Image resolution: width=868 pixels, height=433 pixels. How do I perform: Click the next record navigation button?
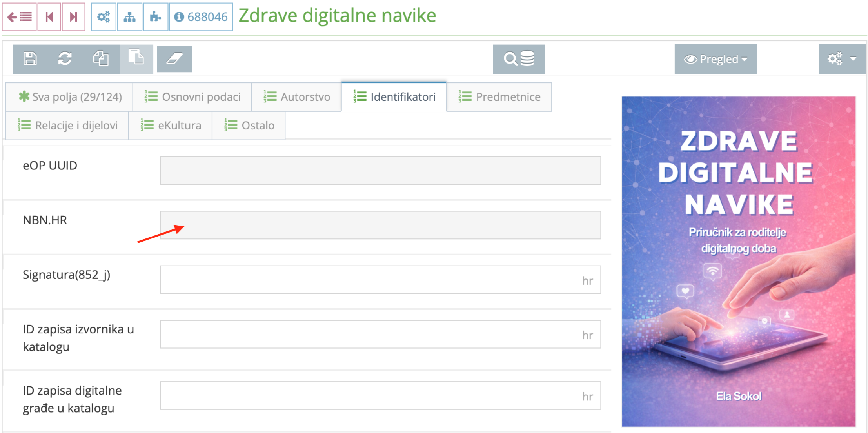pyautogui.click(x=72, y=16)
